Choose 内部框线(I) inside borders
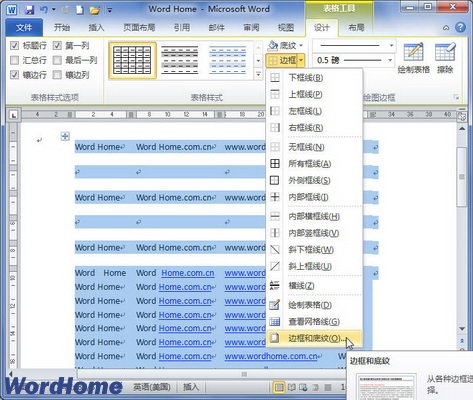473x400 pixels. pyautogui.click(x=314, y=197)
